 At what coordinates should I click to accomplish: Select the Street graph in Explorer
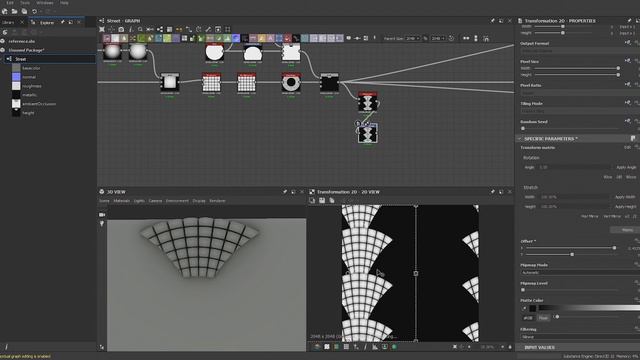pyautogui.click(x=50, y=59)
